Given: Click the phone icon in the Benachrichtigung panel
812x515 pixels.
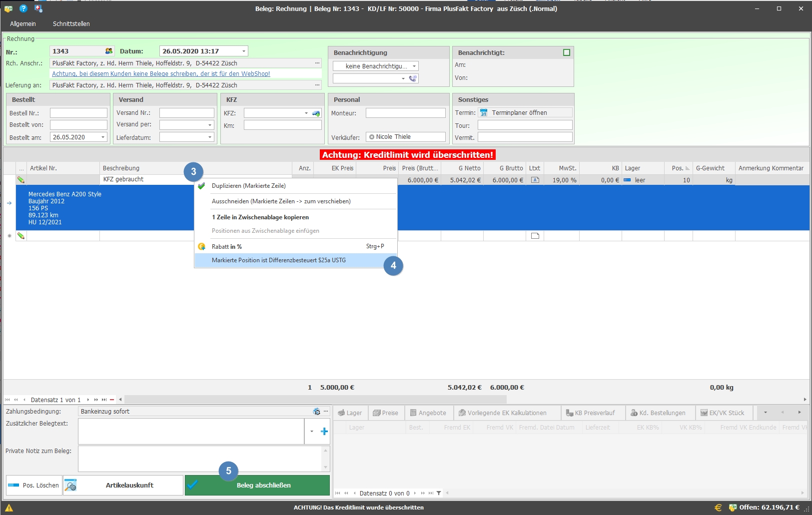Looking at the screenshot, I should 413,78.
